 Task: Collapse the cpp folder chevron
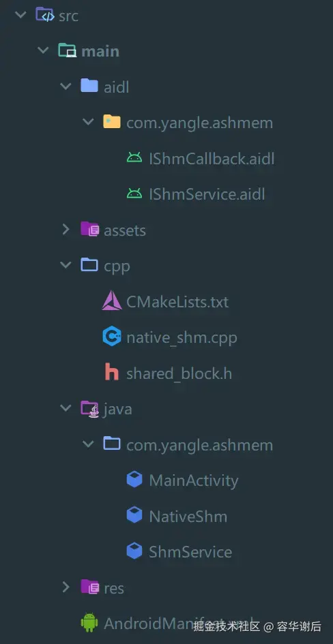66,265
